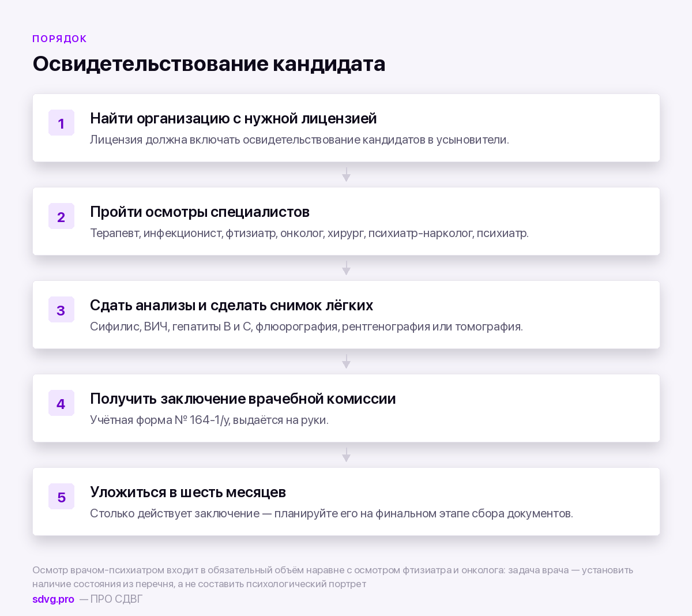692x616 pixels.
Task: Click the main title 'Освидетельствование кандидата'
Action: point(209,63)
